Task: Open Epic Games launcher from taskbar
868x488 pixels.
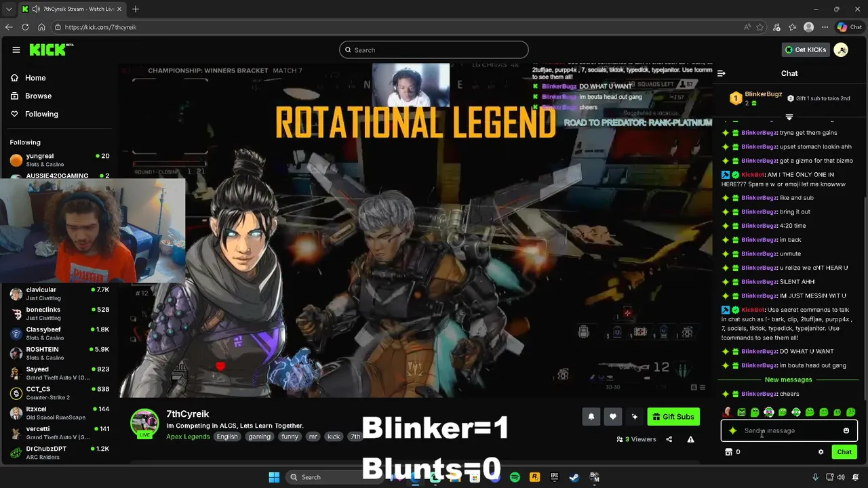Action: (x=554, y=477)
